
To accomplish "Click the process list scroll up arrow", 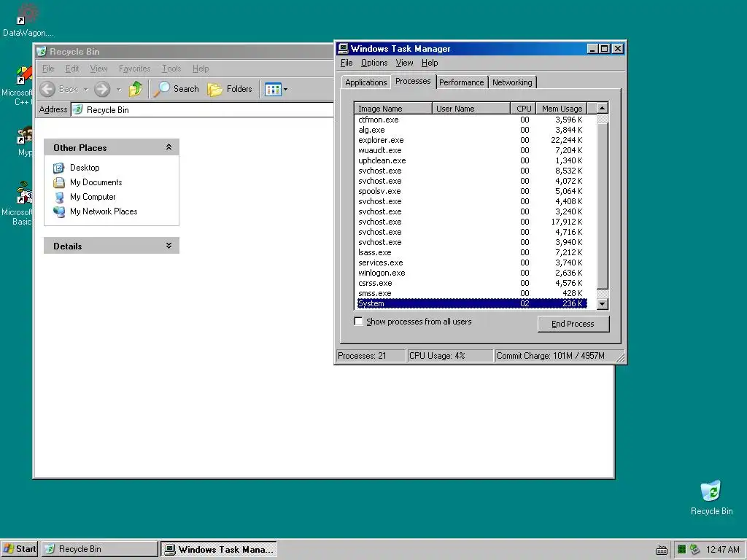I will 602,108.
